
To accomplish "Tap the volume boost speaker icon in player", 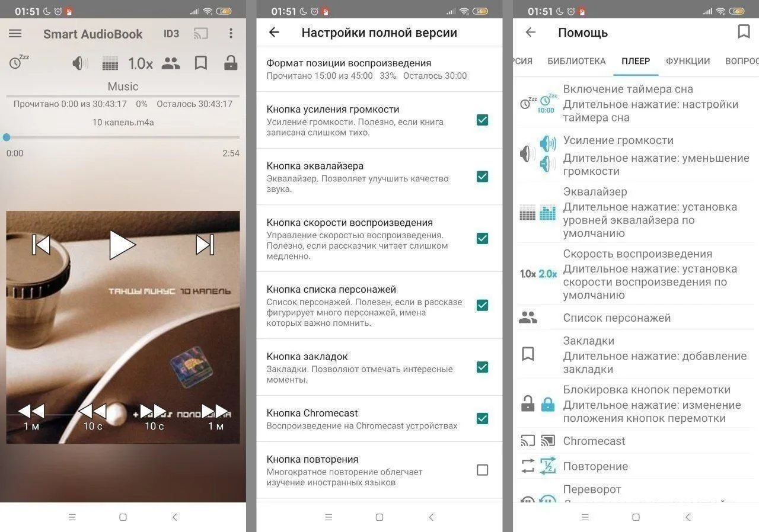I will (80, 63).
